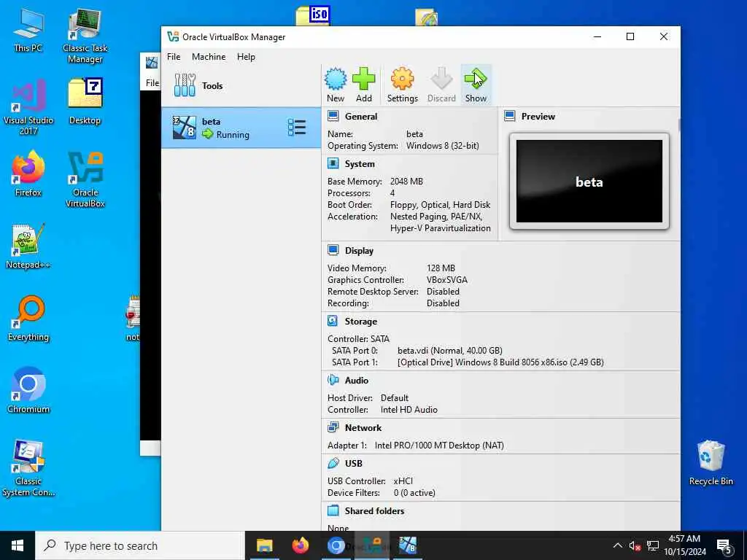Click the Shared folders section icon

(x=333, y=510)
